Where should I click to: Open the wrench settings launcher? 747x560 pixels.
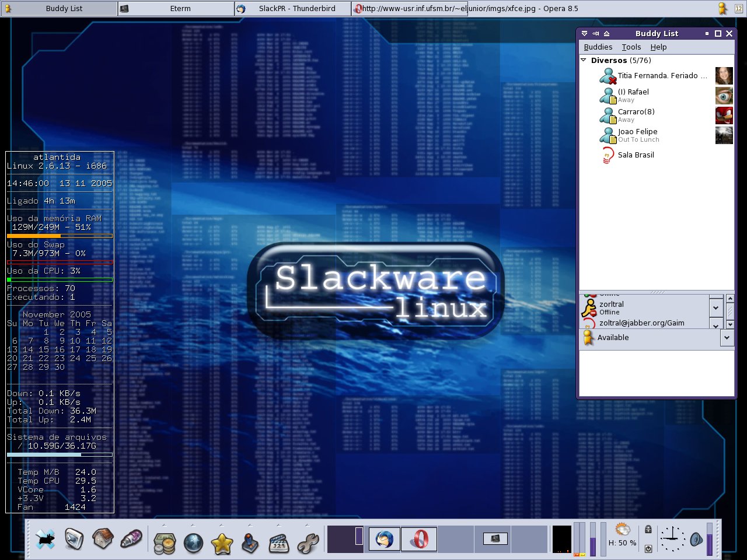point(308,543)
